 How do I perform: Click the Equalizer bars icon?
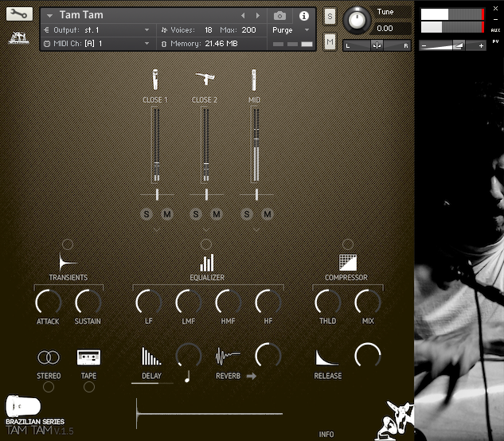coord(207,262)
